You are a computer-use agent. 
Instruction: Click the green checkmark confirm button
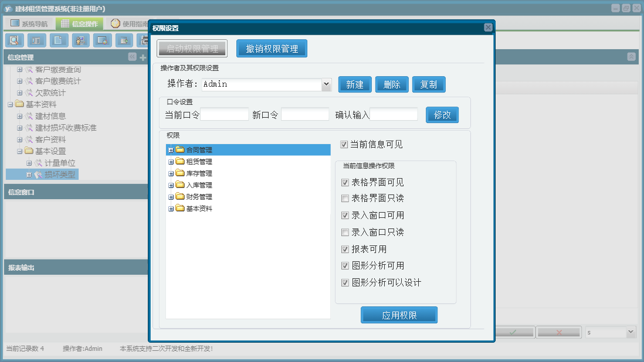[x=513, y=332]
